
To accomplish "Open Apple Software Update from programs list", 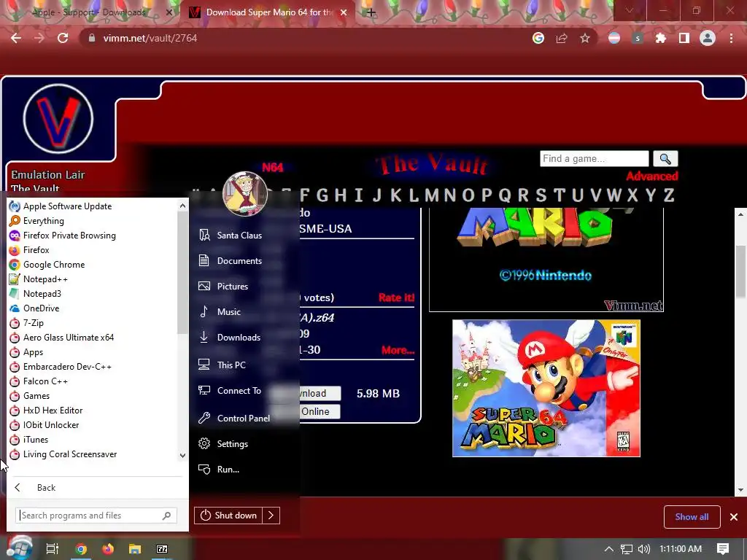I will pyautogui.click(x=66, y=206).
